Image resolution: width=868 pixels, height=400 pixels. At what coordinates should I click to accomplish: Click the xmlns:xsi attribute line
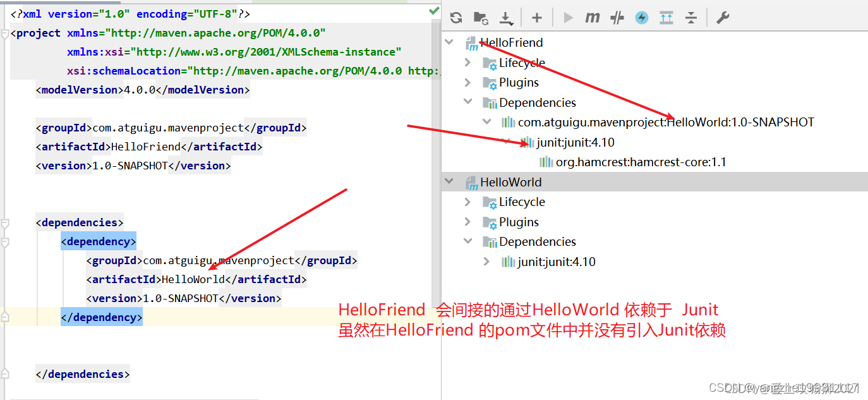pyautogui.click(x=234, y=52)
